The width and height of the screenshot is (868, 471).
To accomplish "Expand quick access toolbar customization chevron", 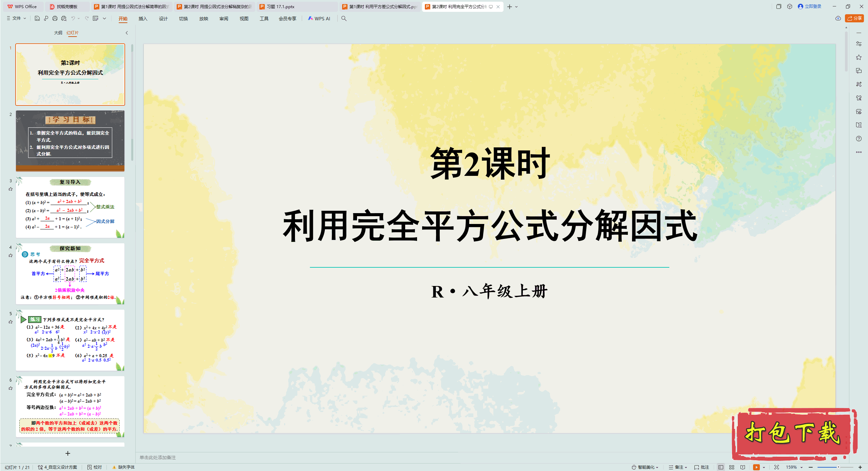I will tap(104, 18).
